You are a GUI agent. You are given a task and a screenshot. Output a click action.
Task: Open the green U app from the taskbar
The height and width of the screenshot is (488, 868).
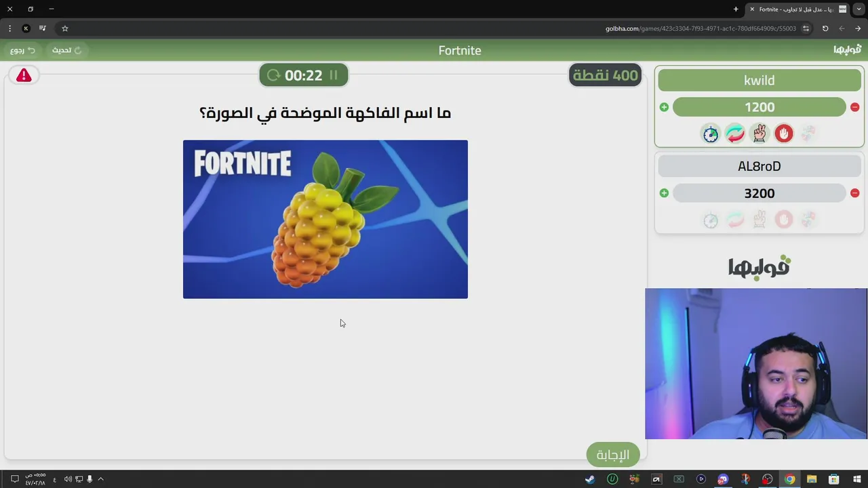[x=612, y=479]
